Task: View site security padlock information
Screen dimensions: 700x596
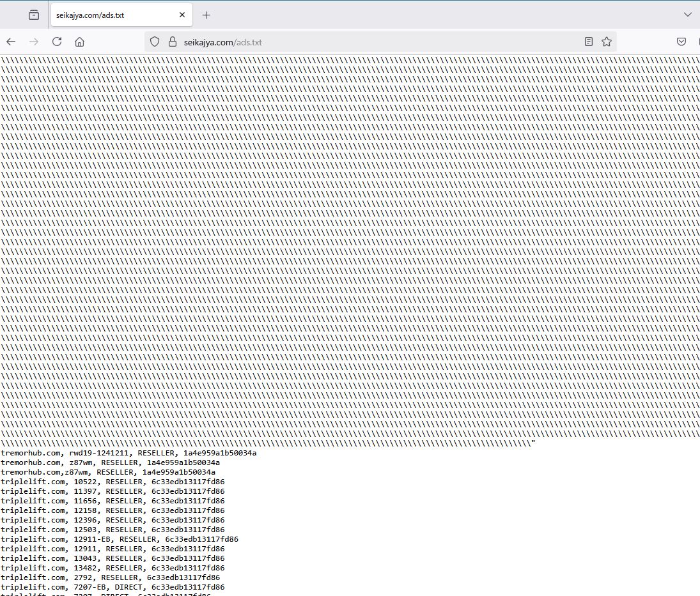Action: click(173, 42)
